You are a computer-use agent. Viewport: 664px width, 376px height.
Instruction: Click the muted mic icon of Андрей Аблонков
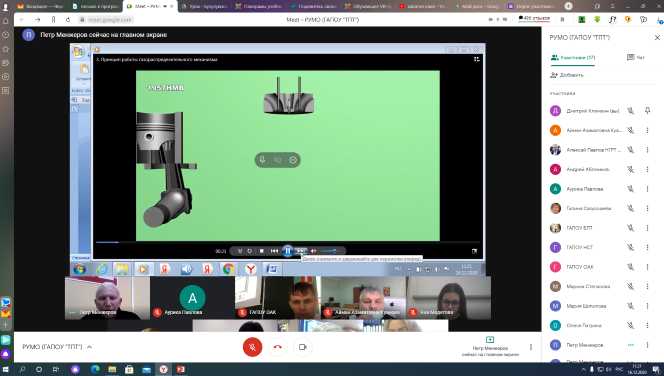click(x=631, y=169)
